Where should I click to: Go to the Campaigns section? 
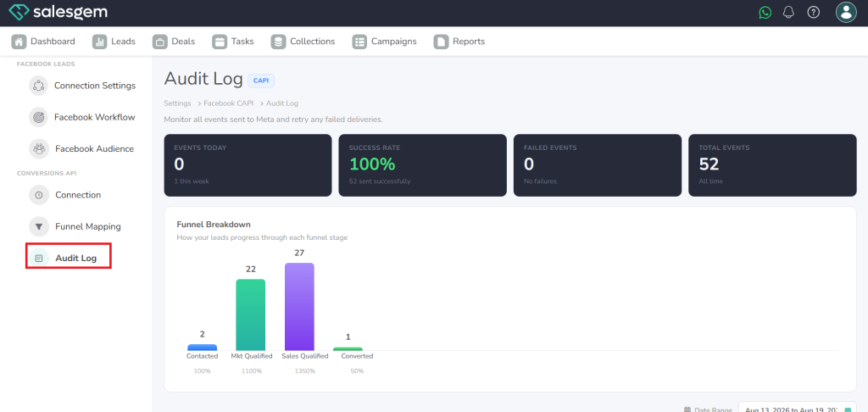tap(384, 42)
